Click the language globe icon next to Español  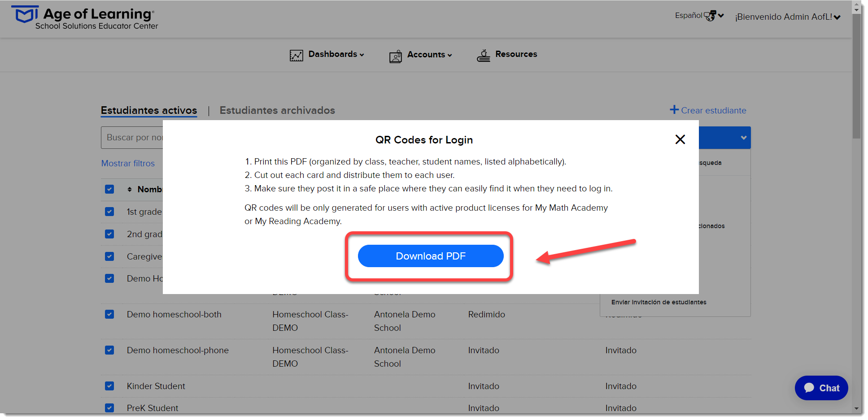point(710,16)
